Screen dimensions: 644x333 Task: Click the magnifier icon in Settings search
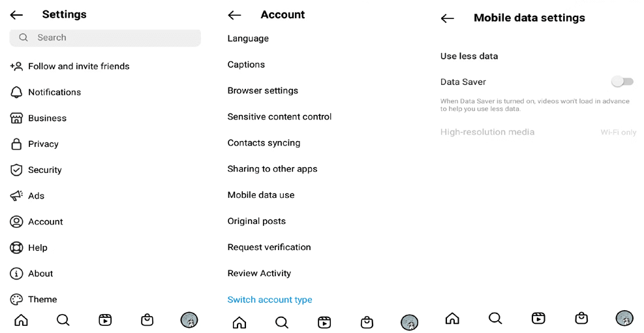tap(23, 37)
